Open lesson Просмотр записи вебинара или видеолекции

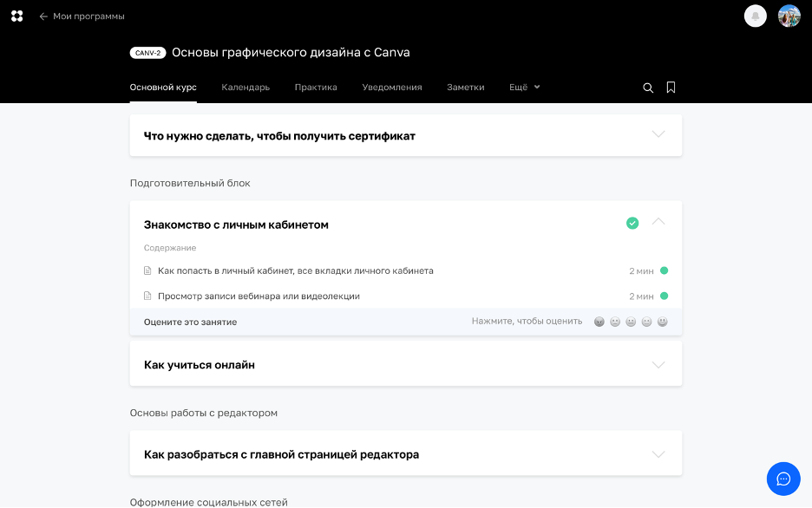(x=259, y=296)
